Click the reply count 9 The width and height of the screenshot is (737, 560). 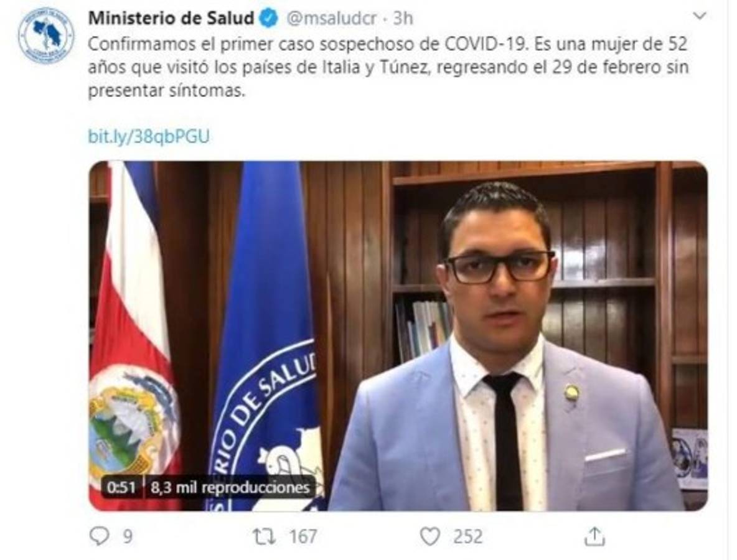tap(128, 536)
